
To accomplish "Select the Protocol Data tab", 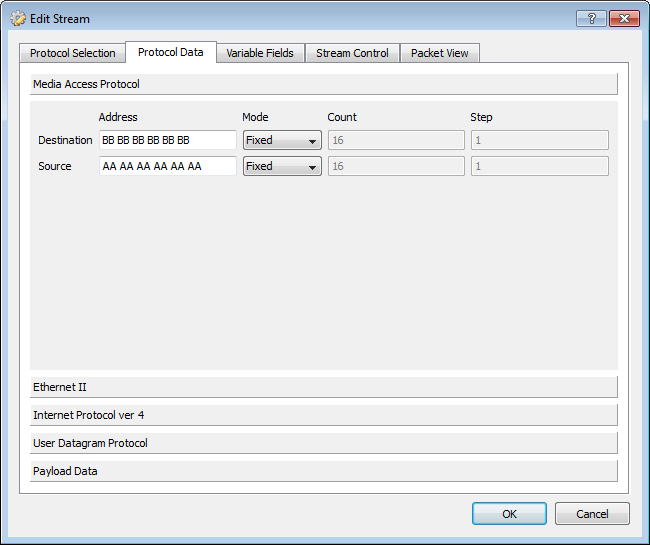I will (x=170, y=52).
